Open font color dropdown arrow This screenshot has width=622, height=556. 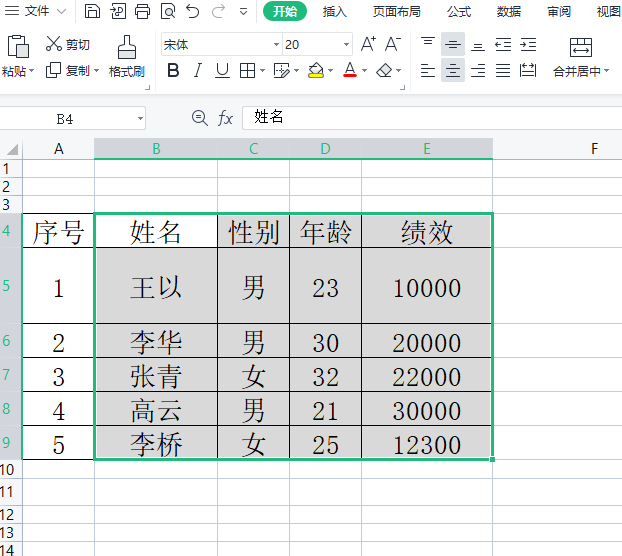coord(365,71)
